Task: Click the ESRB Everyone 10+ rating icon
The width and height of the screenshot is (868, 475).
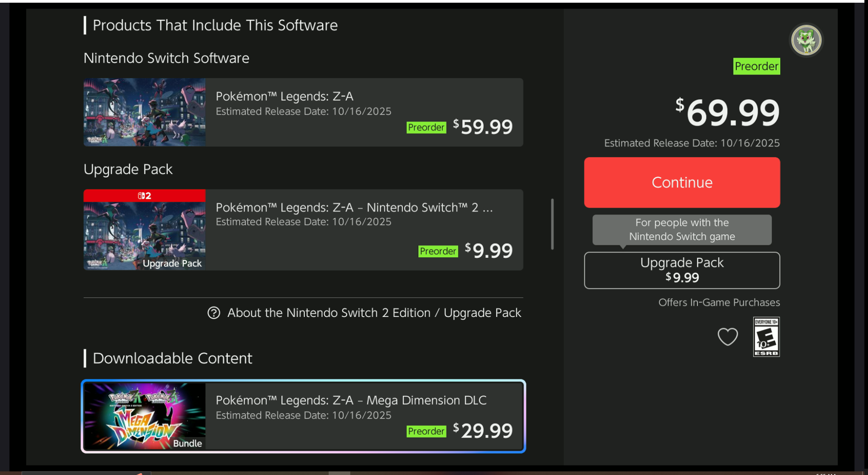Action: 766,337
